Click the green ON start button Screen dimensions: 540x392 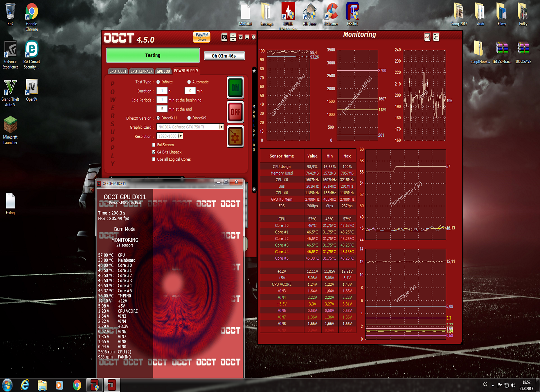235,88
